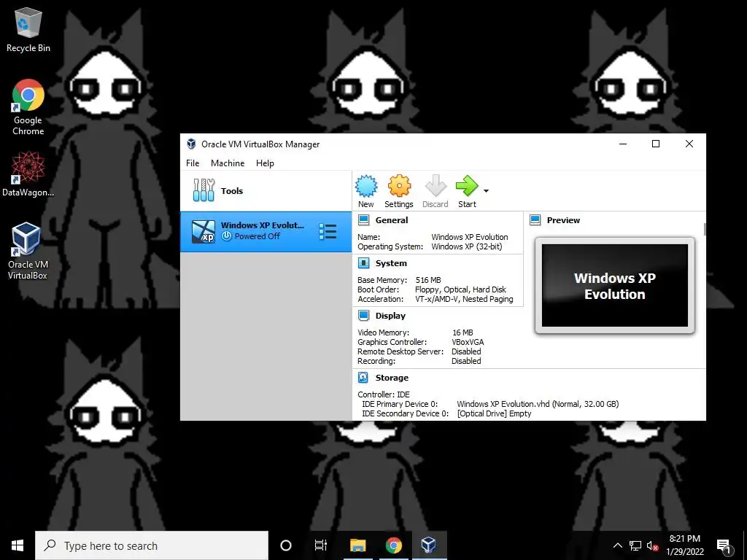Open the Help menu
Screen dimensions: 747x560
(265, 163)
